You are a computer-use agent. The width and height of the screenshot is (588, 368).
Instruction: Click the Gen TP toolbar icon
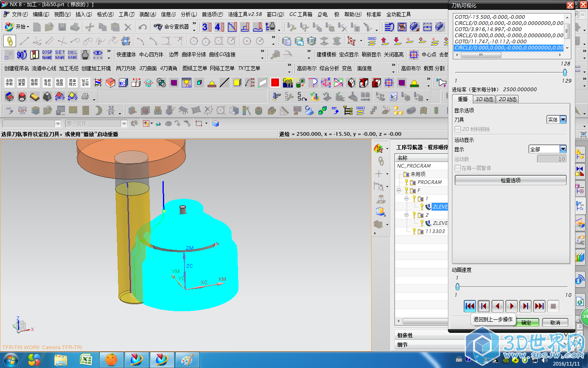click(288, 83)
